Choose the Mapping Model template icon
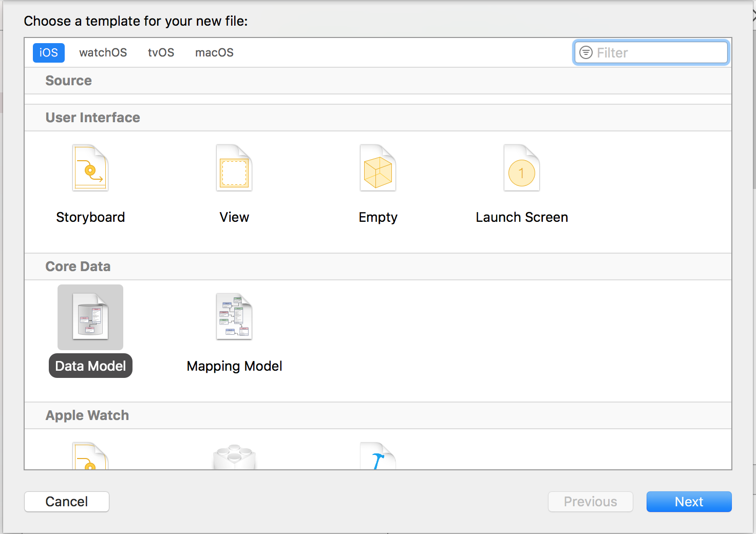The width and height of the screenshot is (756, 534). (x=234, y=317)
